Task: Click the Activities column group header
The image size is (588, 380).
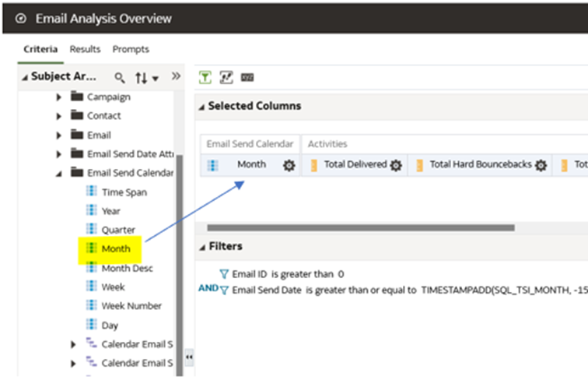Action: 327,144
